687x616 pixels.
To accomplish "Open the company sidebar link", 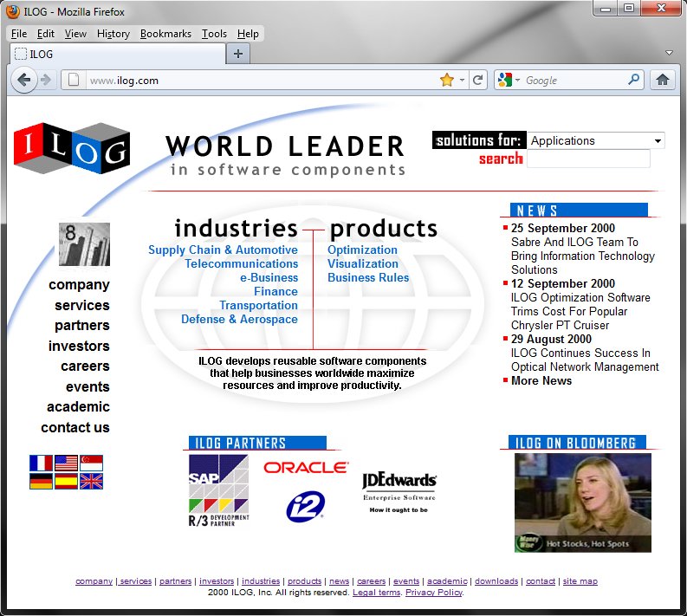I will (x=79, y=285).
